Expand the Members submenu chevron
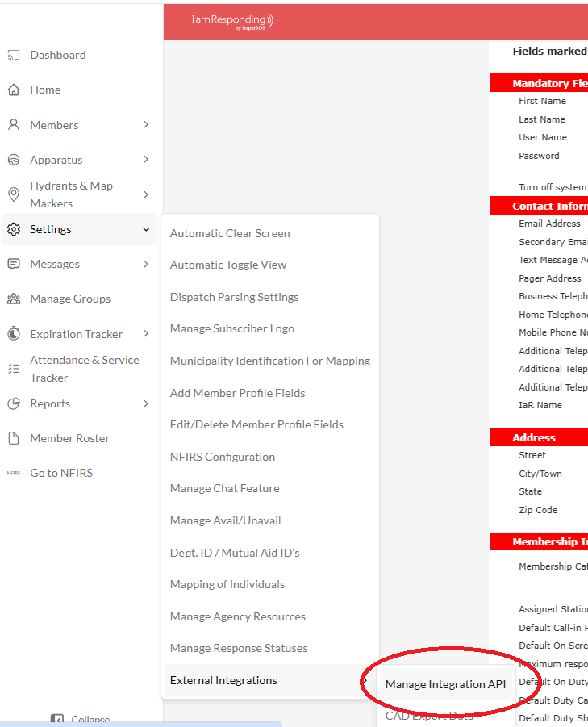Viewport: 588px width, 727px height. click(x=146, y=125)
